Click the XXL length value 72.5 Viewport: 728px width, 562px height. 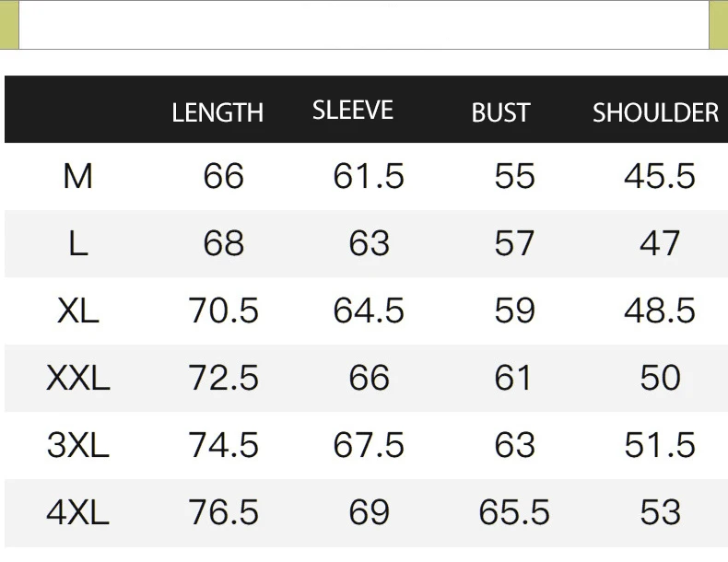(223, 378)
